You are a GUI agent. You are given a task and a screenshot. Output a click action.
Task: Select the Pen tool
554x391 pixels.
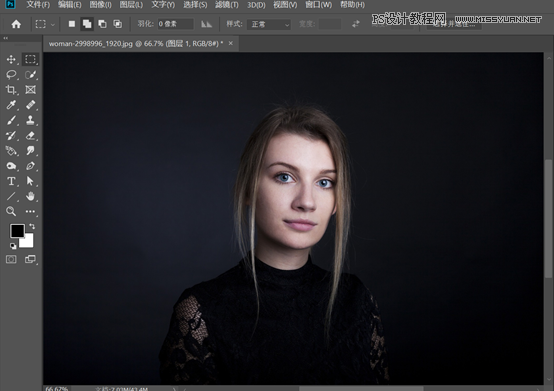coord(30,166)
